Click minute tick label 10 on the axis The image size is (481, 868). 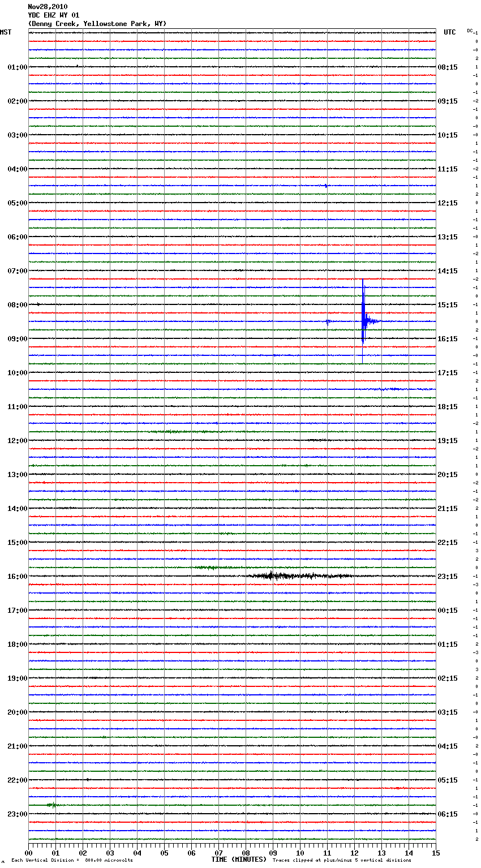tap(300, 853)
